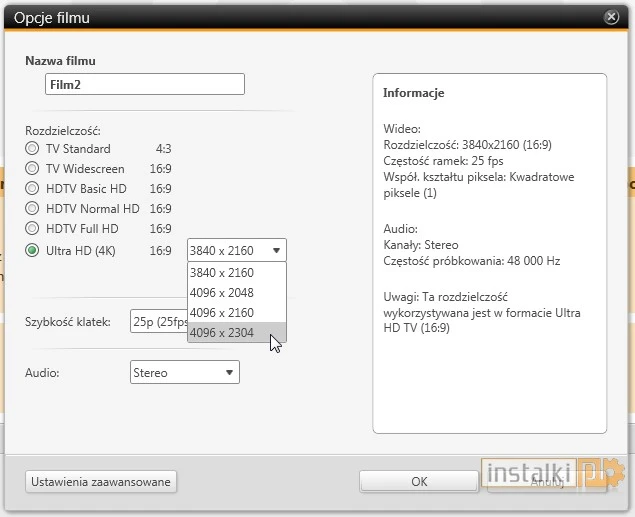Open Ustawienia zaawansowane advanced settings
635x517 pixels.
(101, 482)
